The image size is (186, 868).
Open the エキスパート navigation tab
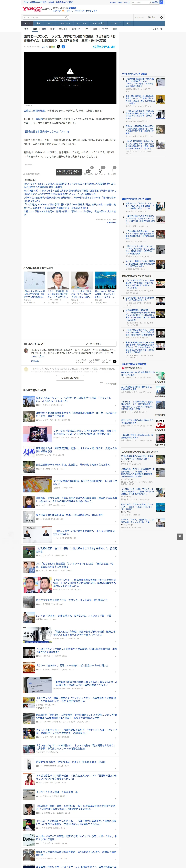coord(64,24)
